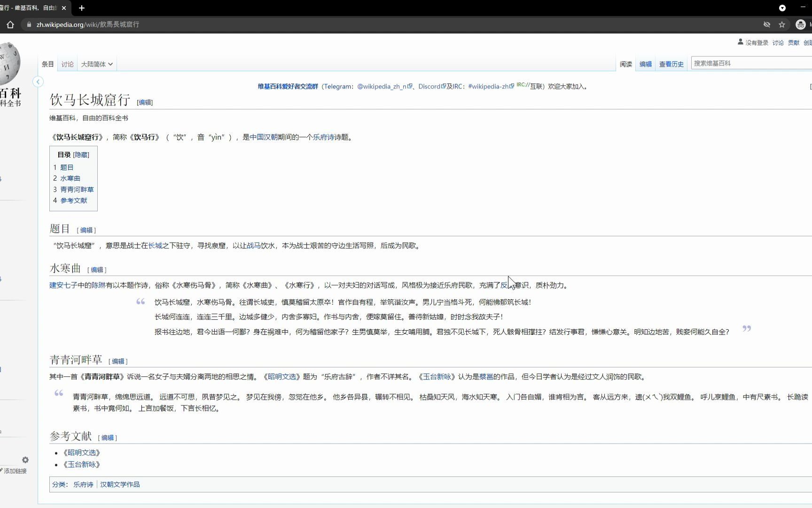Collapse the sidebar with the round arrow button
The width and height of the screenshot is (812, 508).
coord(38,82)
